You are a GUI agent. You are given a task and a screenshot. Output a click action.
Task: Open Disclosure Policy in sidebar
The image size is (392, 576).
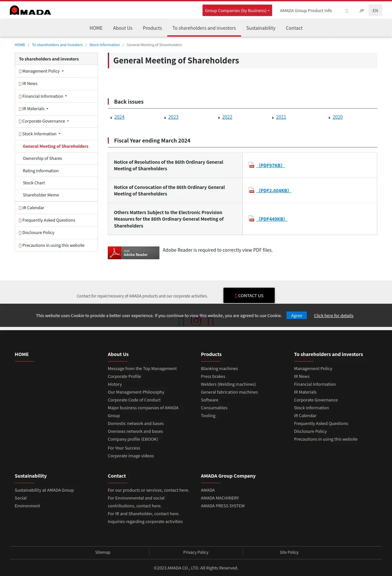tap(56, 233)
